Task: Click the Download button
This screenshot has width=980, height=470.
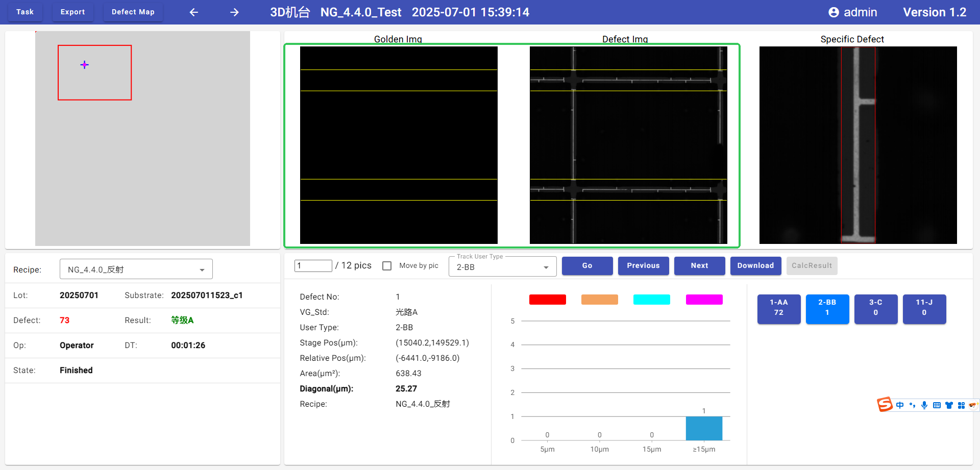Action: coord(756,266)
